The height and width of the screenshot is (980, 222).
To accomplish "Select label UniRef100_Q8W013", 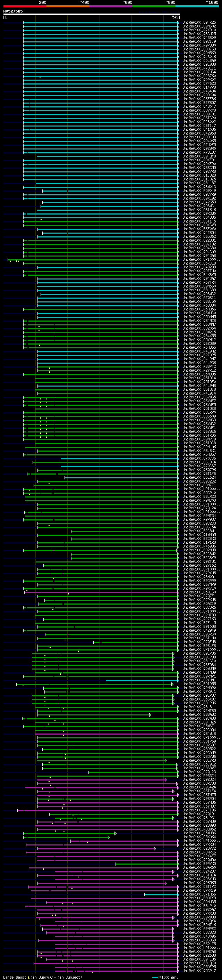I will click(199, 187).
